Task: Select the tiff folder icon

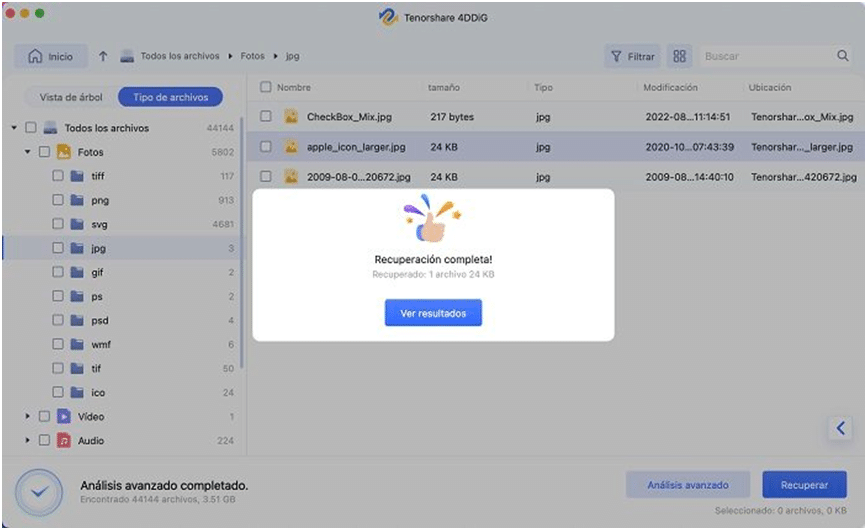Action: pos(77,176)
